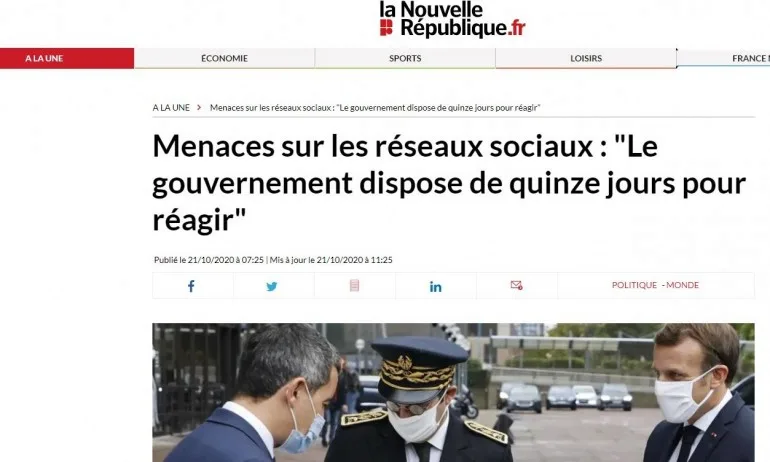The image size is (770, 462).
Task: Share article on LinkedIn
Action: tap(436, 287)
